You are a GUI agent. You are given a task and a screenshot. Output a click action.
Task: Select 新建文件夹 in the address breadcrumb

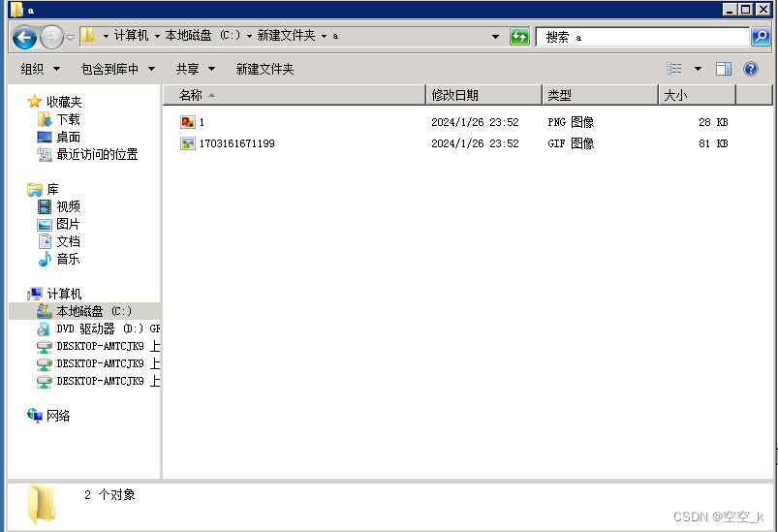click(286, 35)
